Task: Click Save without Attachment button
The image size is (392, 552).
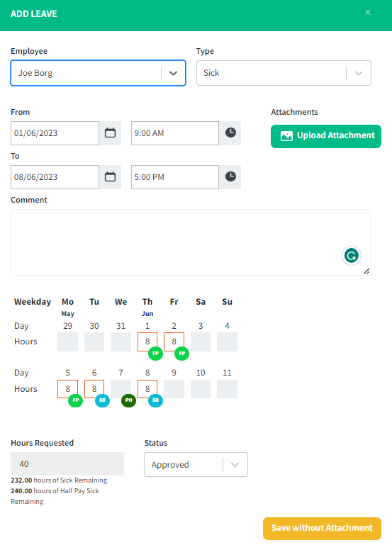Action: [322, 529]
